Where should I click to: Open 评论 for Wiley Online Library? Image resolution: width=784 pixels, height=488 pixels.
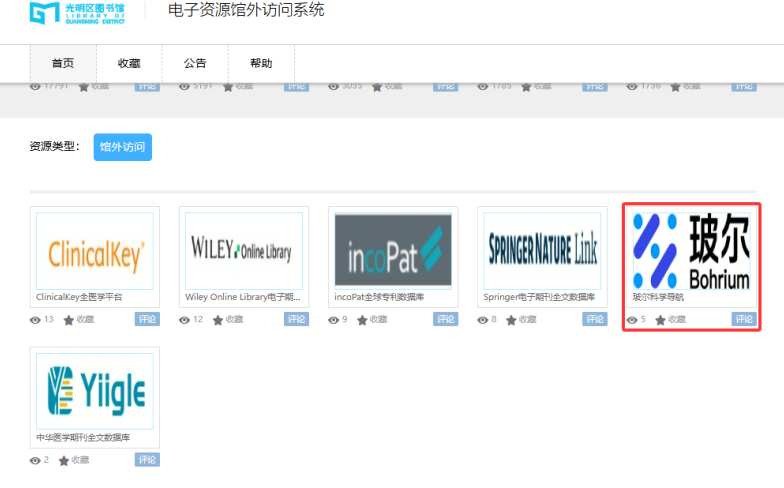(x=296, y=319)
